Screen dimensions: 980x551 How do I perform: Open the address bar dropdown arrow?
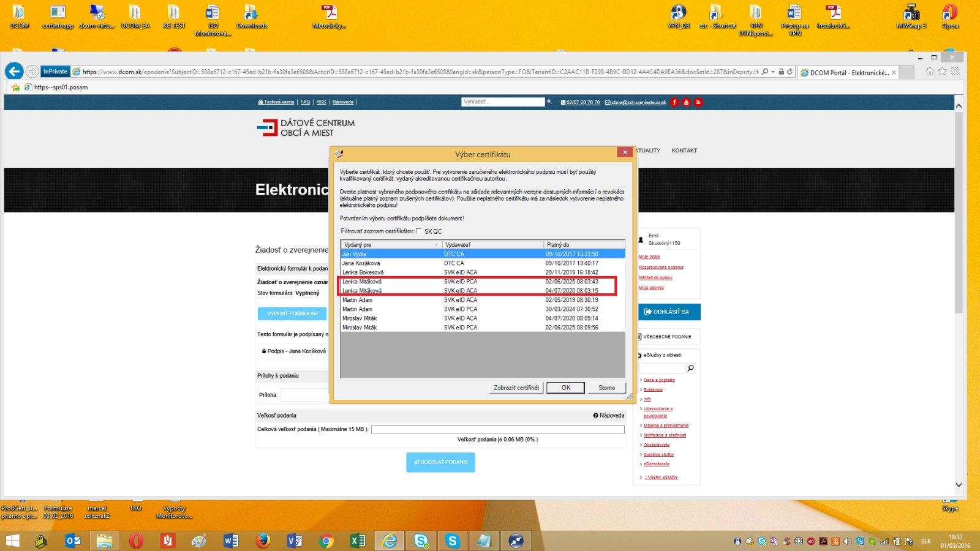pos(773,72)
